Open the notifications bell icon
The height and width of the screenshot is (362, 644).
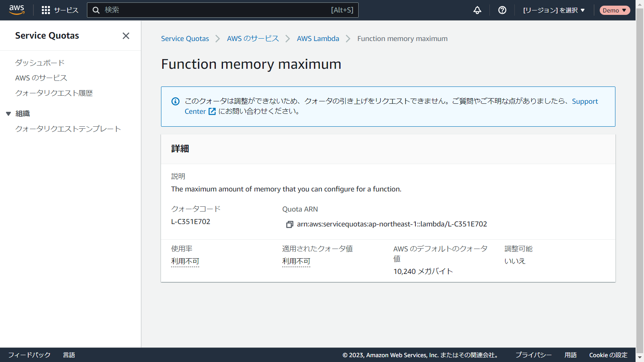[x=477, y=10]
